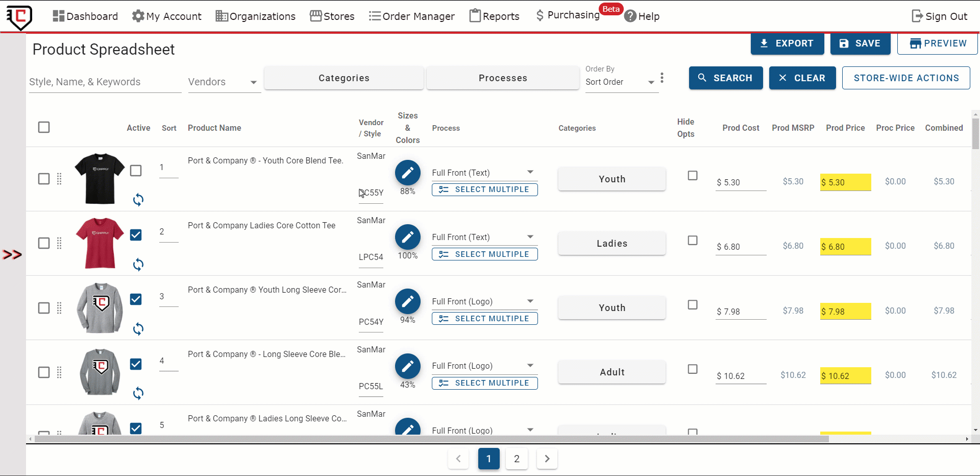The height and width of the screenshot is (476, 980).
Task: Open Process dropdown for Youth Core Blend Tee
Action: pos(484,173)
